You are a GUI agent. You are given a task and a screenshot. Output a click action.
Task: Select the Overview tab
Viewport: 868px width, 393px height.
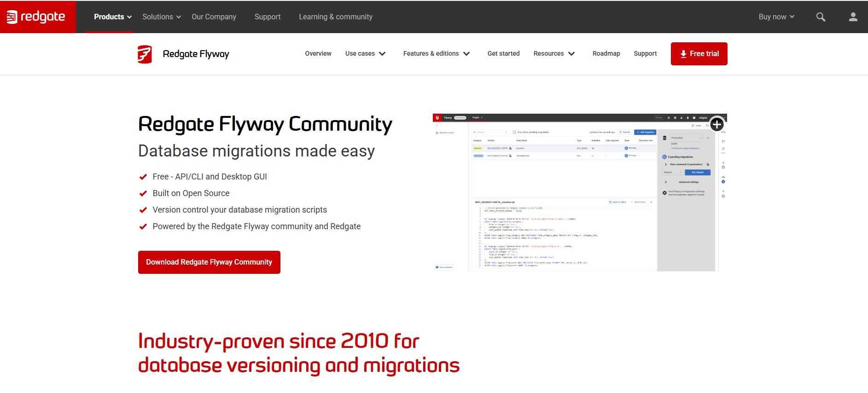click(x=318, y=53)
